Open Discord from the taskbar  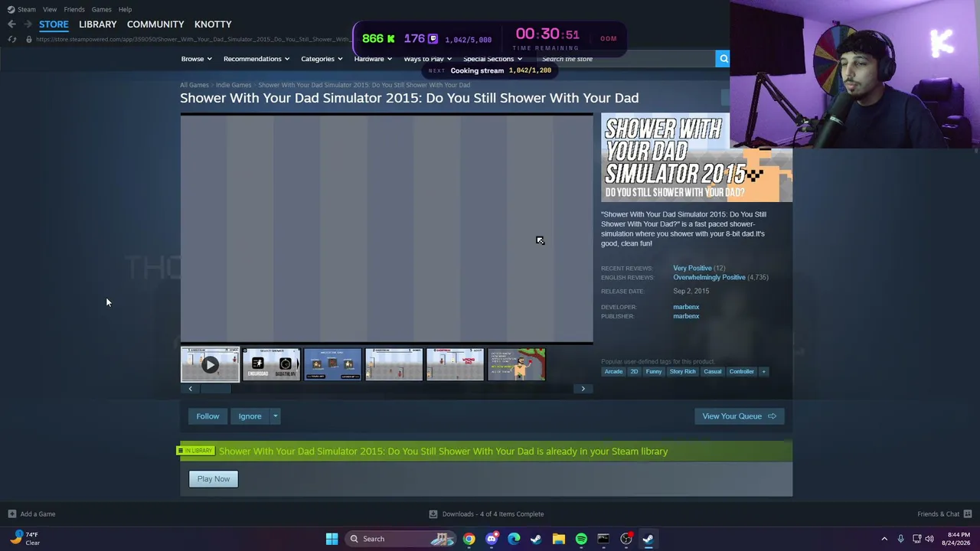pyautogui.click(x=492, y=539)
